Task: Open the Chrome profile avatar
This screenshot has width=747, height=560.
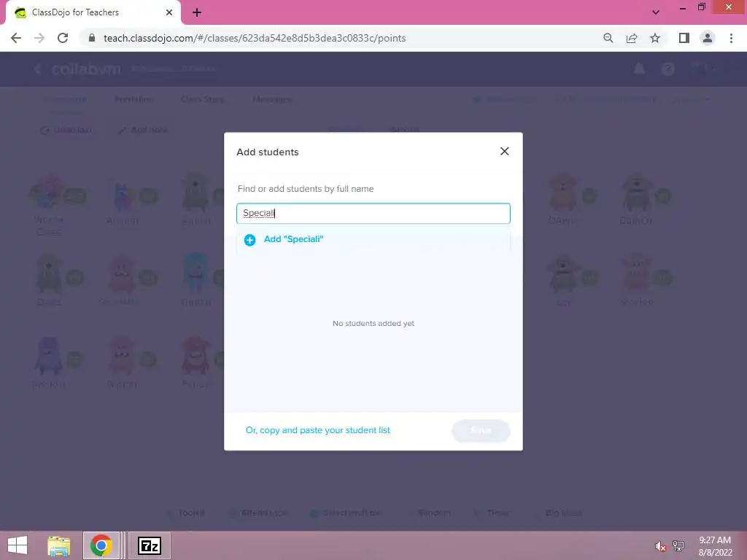Action: pyautogui.click(x=708, y=38)
